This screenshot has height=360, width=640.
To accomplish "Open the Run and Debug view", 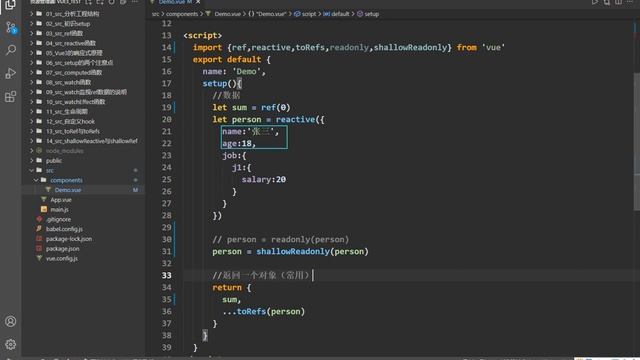I will coord(11,73).
